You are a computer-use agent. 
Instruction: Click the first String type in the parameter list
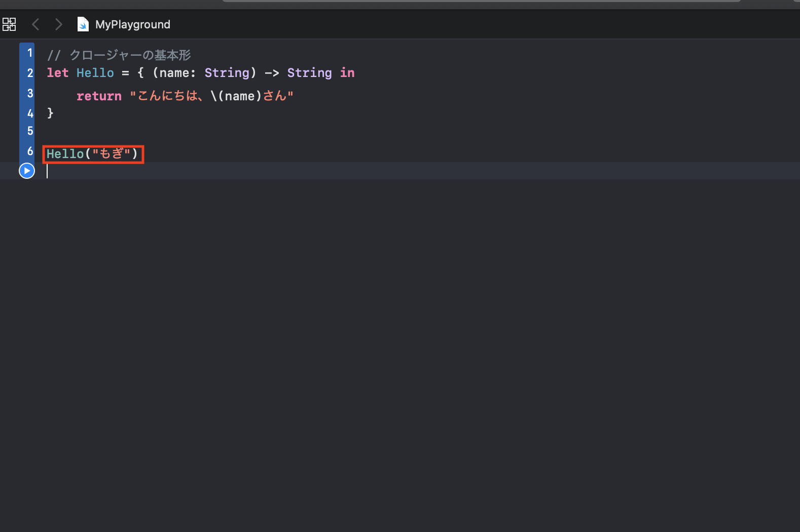coord(227,73)
